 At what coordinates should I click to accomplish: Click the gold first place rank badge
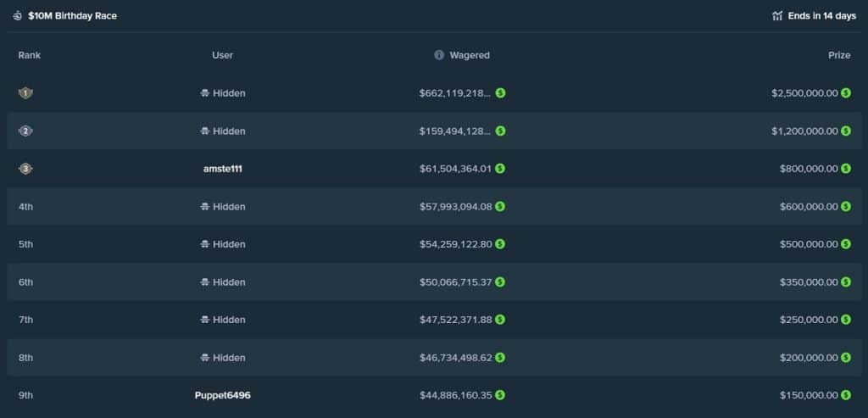point(25,93)
